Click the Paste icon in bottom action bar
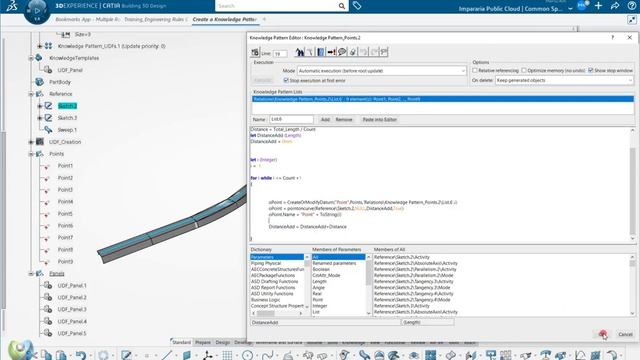 coord(61,355)
